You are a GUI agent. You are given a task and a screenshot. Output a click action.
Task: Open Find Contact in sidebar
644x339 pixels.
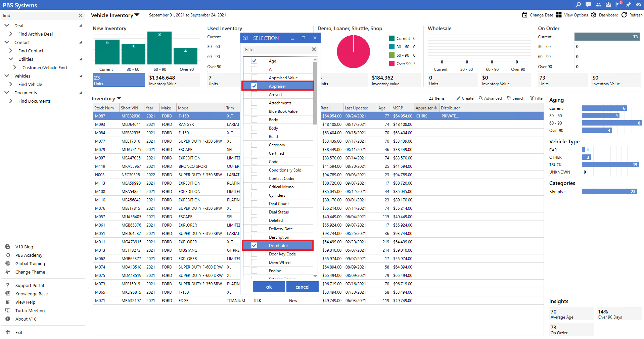[x=31, y=51]
